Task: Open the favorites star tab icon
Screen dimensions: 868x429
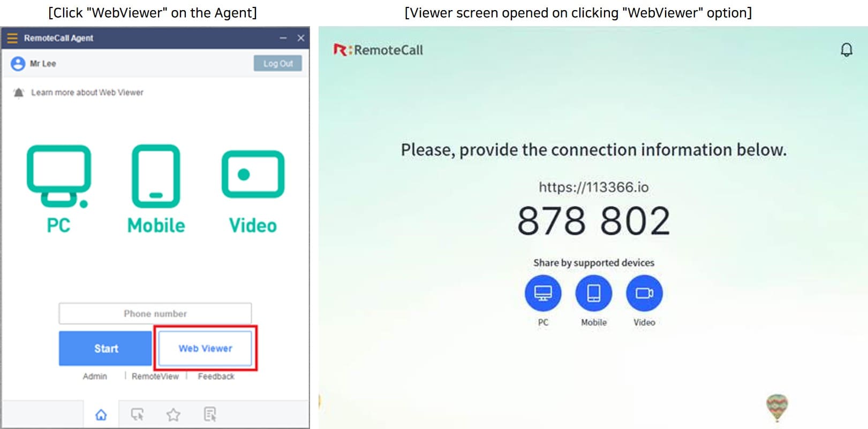Action: click(173, 415)
